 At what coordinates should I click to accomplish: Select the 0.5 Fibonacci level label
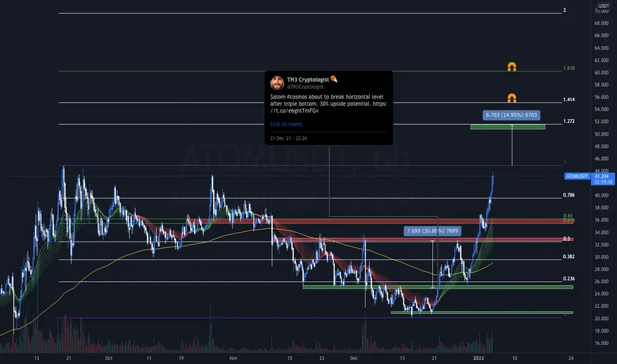[567, 238]
